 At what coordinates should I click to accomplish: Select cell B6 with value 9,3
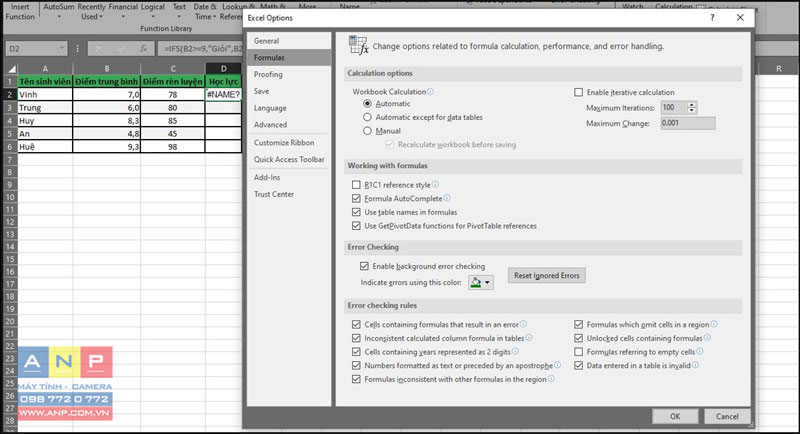(x=107, y=147)
